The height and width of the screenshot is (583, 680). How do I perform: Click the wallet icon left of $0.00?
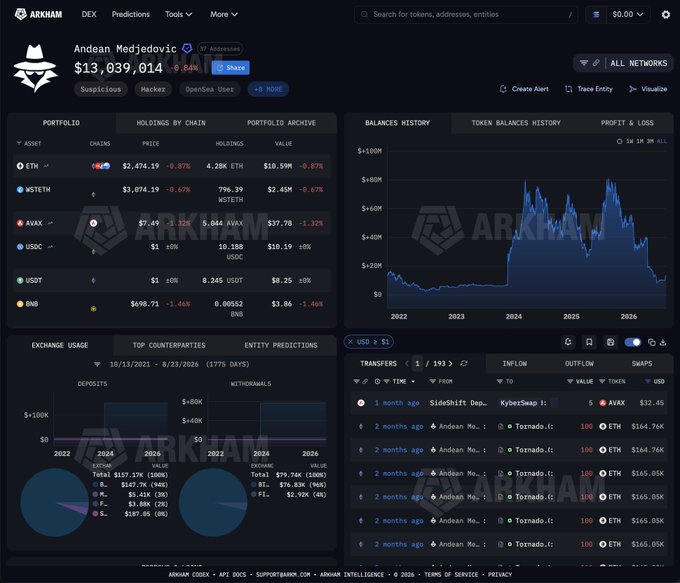tap(596, 15)
